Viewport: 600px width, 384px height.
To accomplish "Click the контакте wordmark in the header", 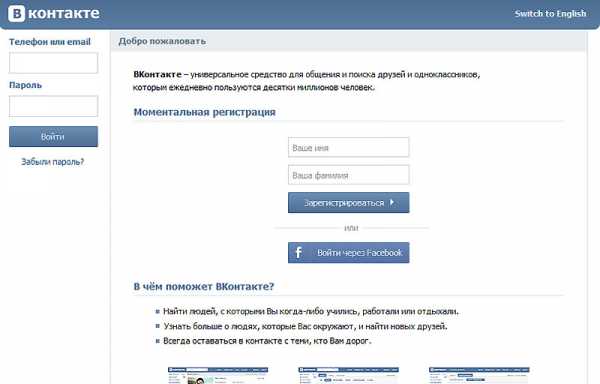I will 64,13.
